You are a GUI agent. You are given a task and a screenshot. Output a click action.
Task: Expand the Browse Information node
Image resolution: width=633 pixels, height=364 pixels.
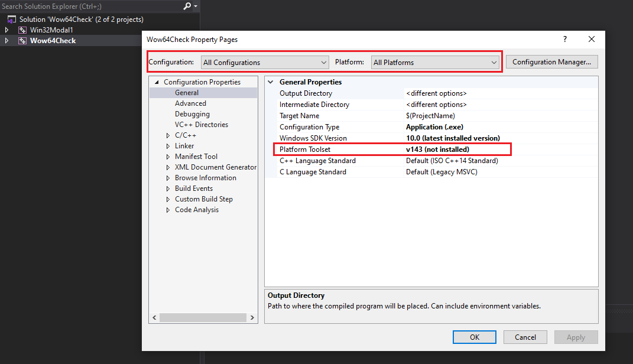pyautogui.click(x=168, y=178)
